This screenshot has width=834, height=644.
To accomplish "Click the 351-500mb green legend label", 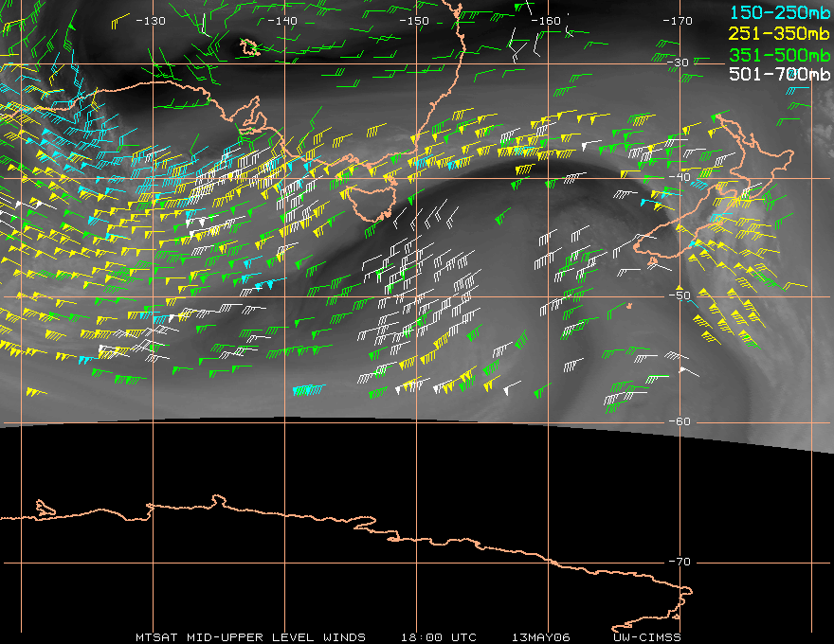I will [x=779, y=55].
